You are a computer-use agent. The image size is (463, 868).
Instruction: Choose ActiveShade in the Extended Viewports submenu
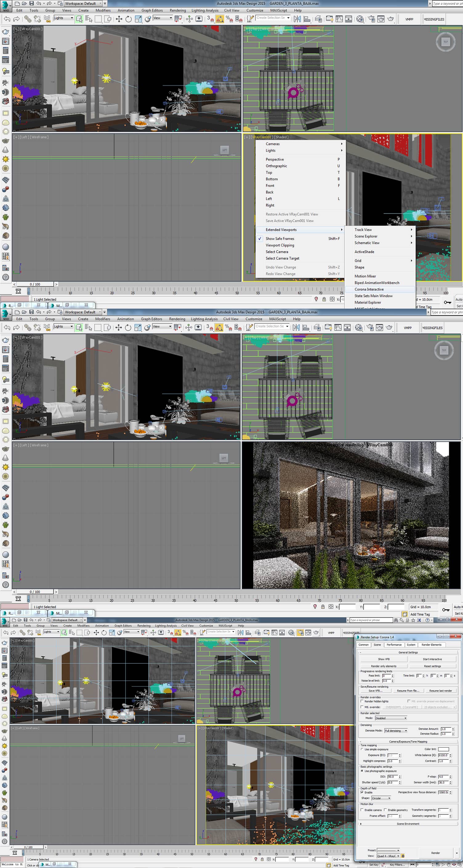(x=380, y=252)
